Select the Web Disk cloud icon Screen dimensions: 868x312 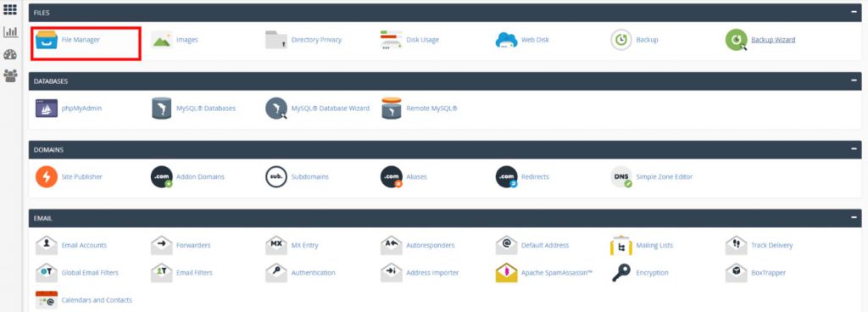click(x=506, y=41)
